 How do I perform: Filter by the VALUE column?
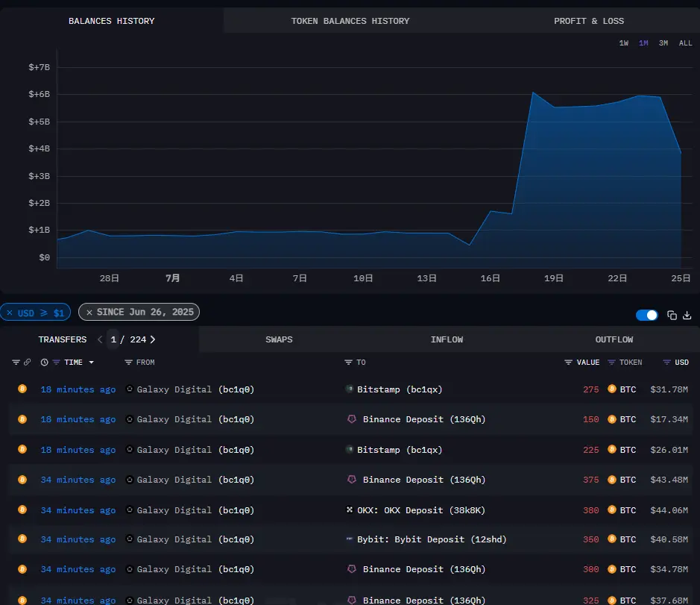(568, 363)
